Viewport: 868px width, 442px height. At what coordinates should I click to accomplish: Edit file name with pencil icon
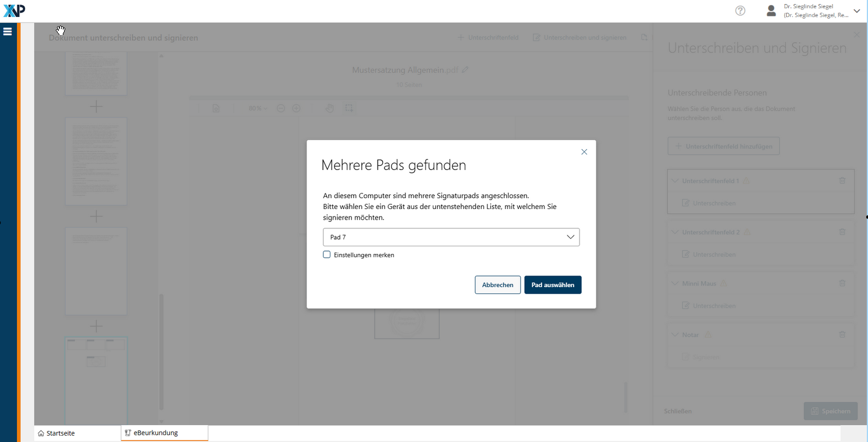point(465,70)
